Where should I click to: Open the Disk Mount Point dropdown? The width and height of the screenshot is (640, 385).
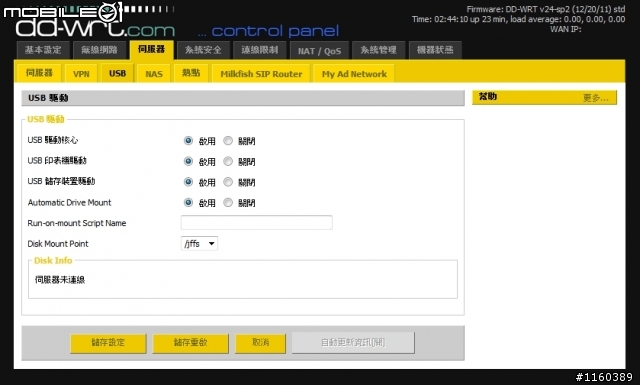(199, 244)
